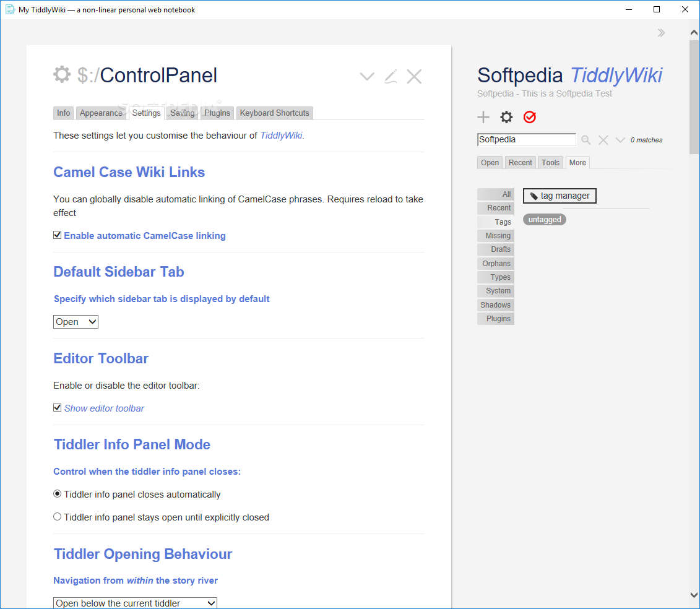Click the Specify which sidebar tab description link

162,299
